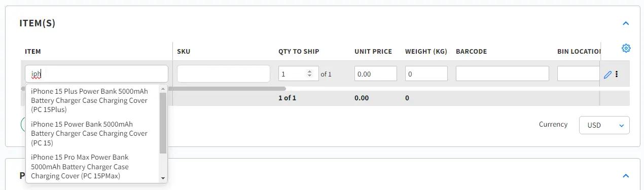Increase quantity to ship with up arrow

click(309, 71)
